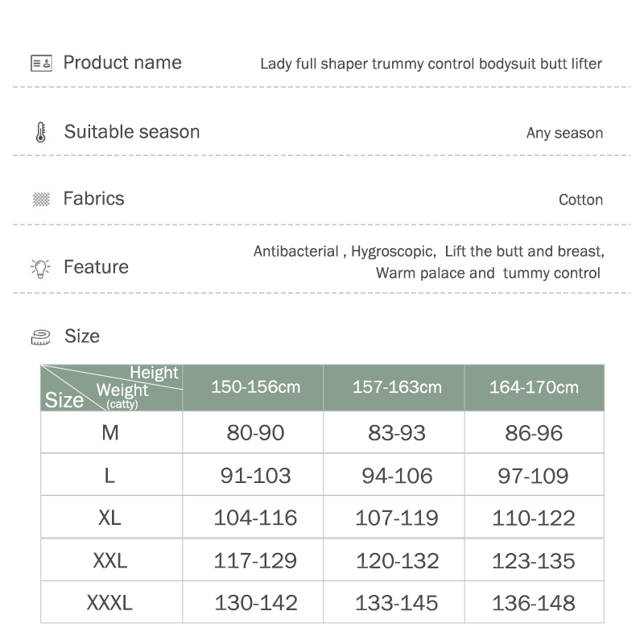644x644 pixels.
Task: Select the M size row label
Action: click(x=112, y=432)
